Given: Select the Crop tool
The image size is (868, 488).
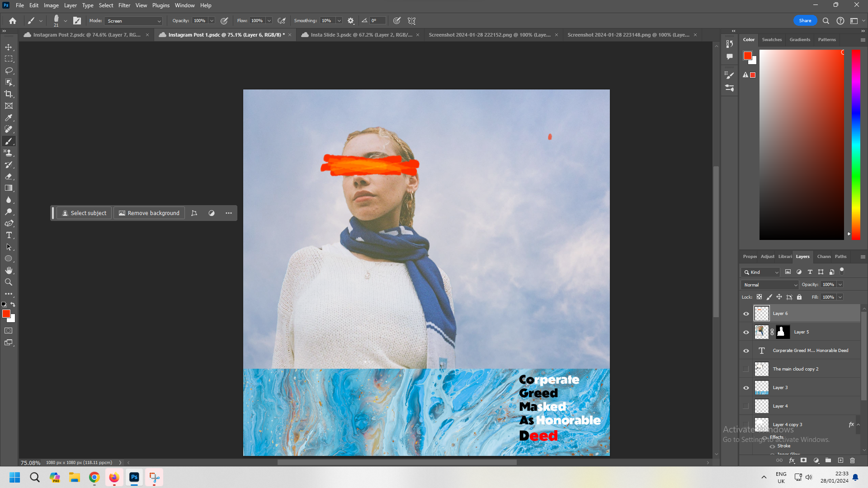Looking at the screenshot, I should 9,94.
